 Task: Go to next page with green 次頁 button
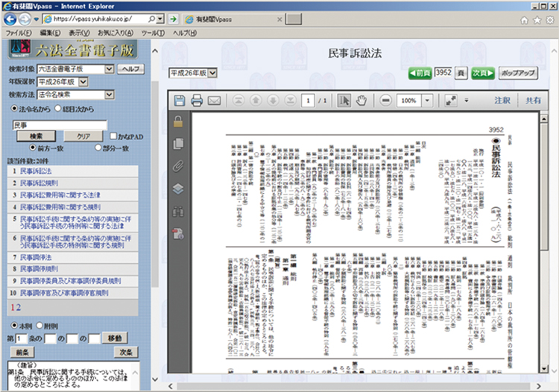point(483,73)
